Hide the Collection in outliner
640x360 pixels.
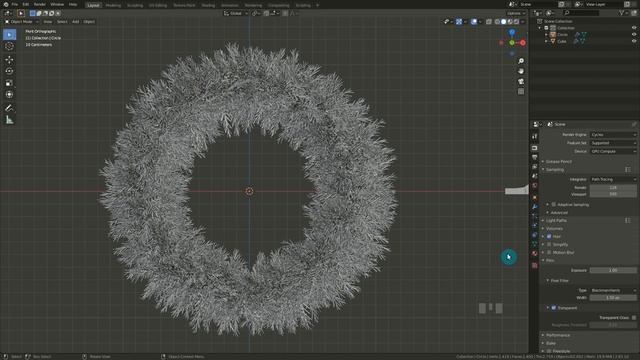(634, 28)
